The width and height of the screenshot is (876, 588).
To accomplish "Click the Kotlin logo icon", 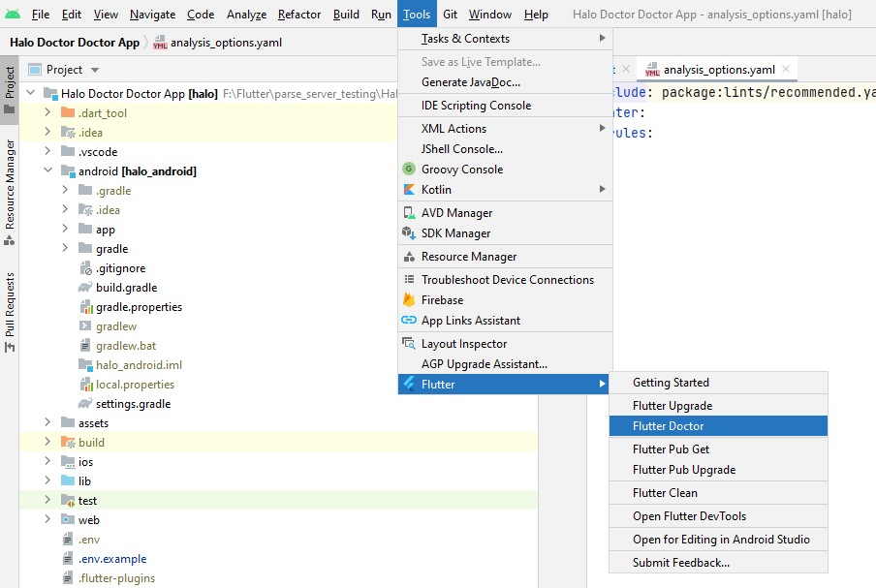I will (x=408, y=190).
